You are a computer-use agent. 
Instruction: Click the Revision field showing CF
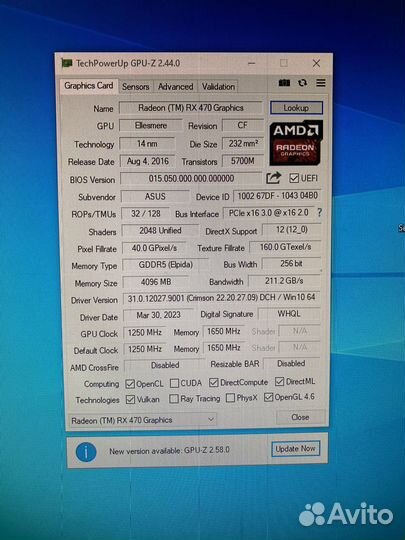(242, 125)
